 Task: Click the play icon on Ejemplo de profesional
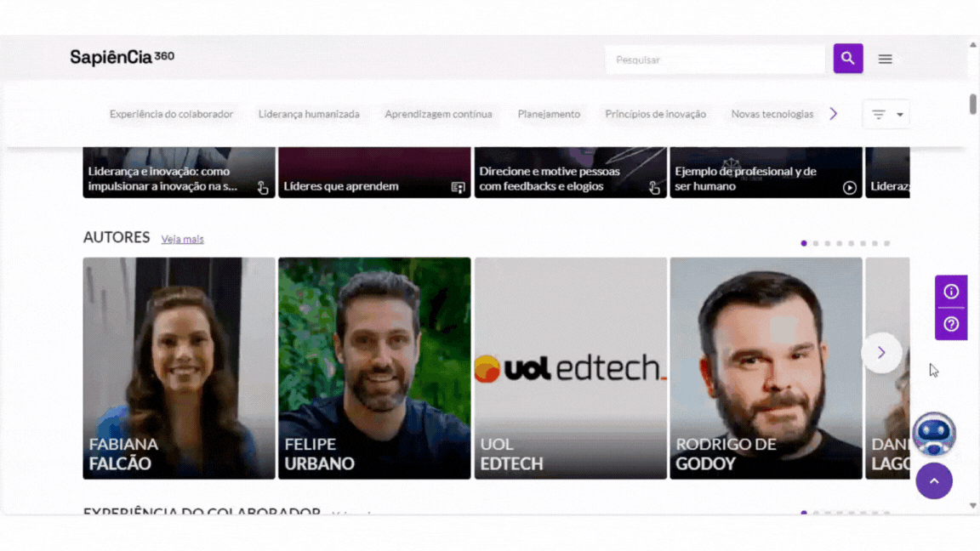tap(849, 187)
